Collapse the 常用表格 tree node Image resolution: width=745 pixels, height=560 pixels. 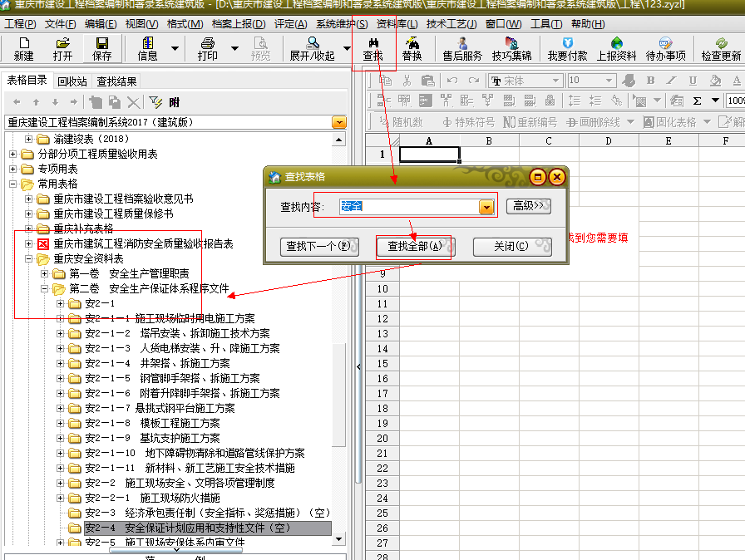click(x=13, y=184)
